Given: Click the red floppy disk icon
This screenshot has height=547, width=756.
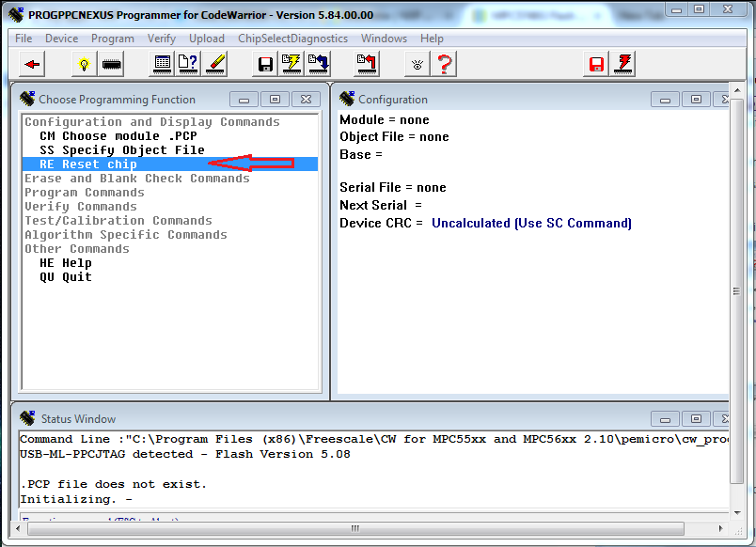Looking at the screenshot, I should (596, 64).
